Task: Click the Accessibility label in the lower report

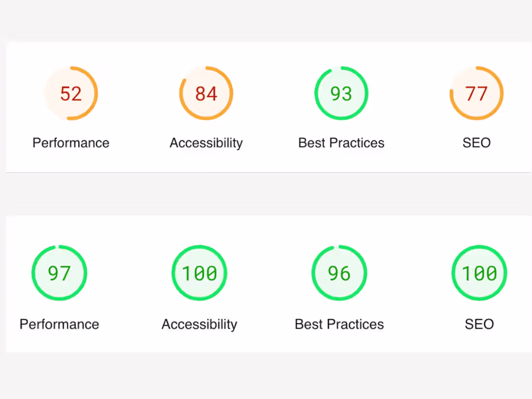Action: (x=199, y=324)
